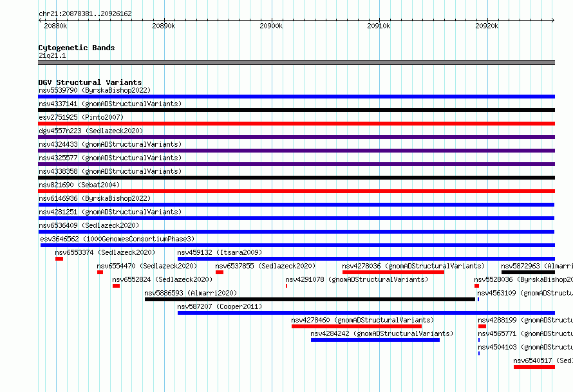Click the black bar under nsv4338358
Screen dimensions: 573x392
click(x=296, y=178)
